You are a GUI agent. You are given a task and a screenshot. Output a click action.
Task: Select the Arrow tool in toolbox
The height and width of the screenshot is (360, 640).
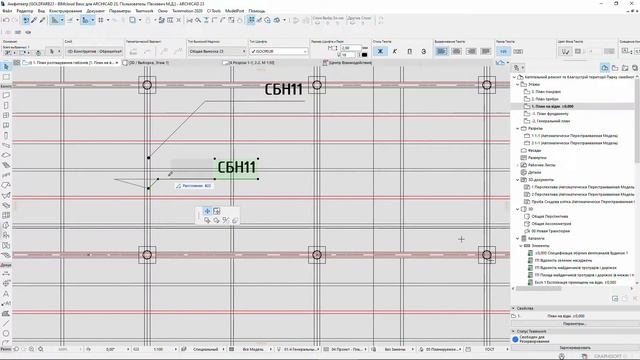click(6, 67)
